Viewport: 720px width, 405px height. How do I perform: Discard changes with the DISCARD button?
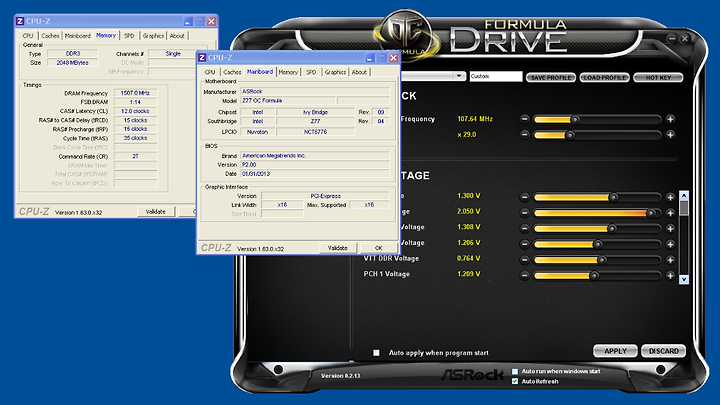point(664,351)
